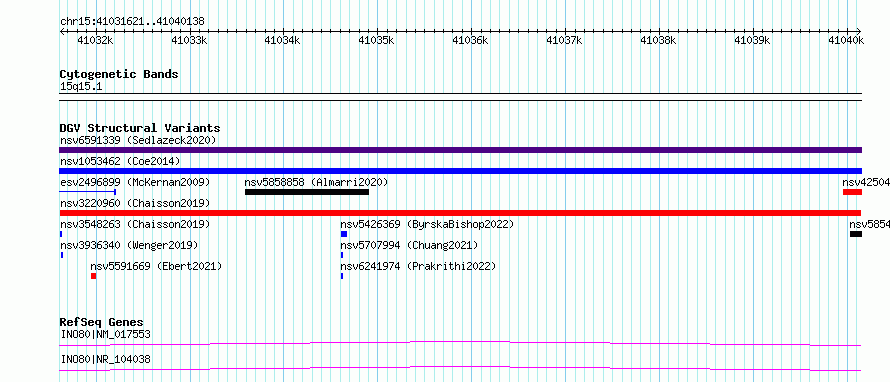The width and height of the screenshot is (890, 382).
Task: Click the nsv6241974 (Prakrithi2022) blue marker
Action: 342,276
